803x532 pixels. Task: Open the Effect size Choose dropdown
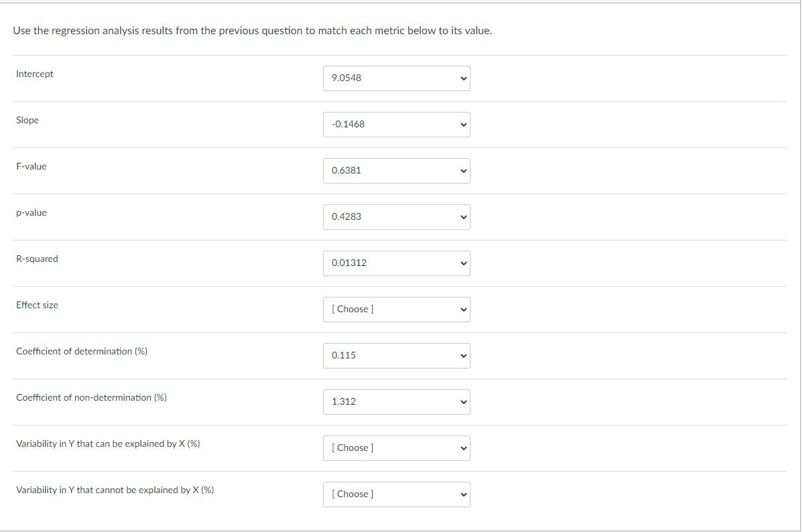pyautogui.click(x=396, y=309)
